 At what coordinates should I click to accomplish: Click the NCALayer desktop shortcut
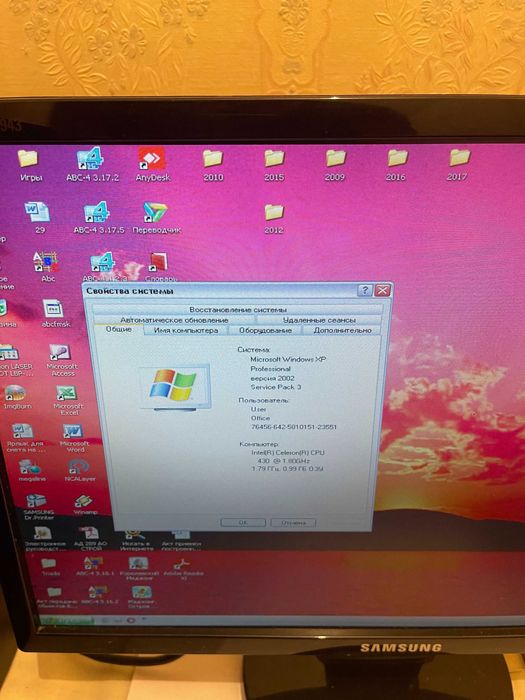(79, 470)
